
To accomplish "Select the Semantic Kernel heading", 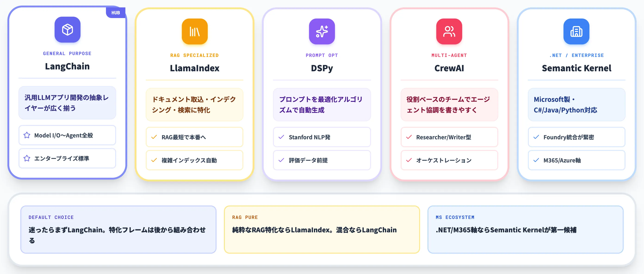I will coord(576,68).
